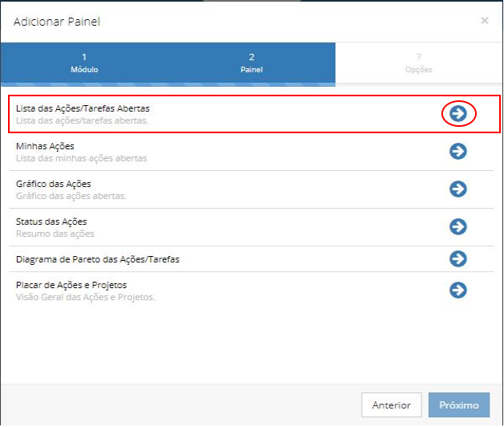Click description 'Lista das minhas ações abertas'
Image resolution: width=504 pixels, height=427 pixels.
pos(82,158)
